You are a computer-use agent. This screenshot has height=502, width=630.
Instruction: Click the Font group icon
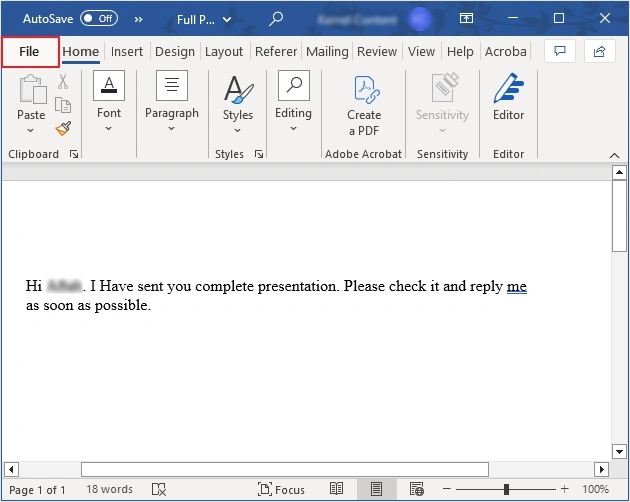pos(109,85)
